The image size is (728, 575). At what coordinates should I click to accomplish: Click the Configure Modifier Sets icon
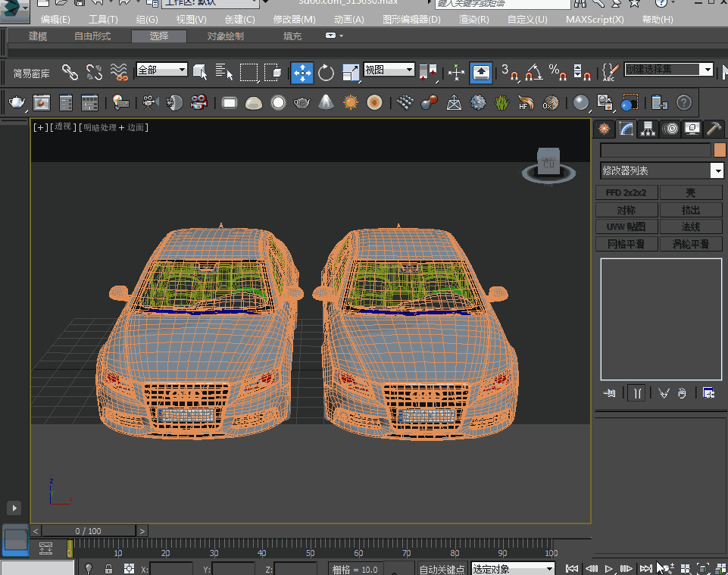[x=708, y=392]
